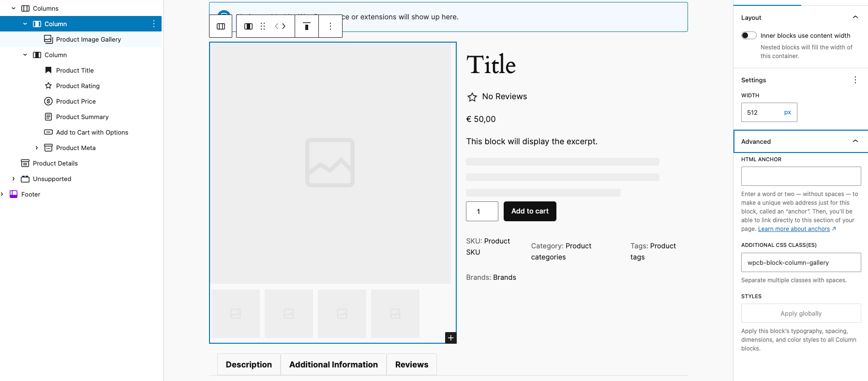The width and height of the screenshot is (868, 381).
Task: Click the Add to cart button
Action: 530,211
